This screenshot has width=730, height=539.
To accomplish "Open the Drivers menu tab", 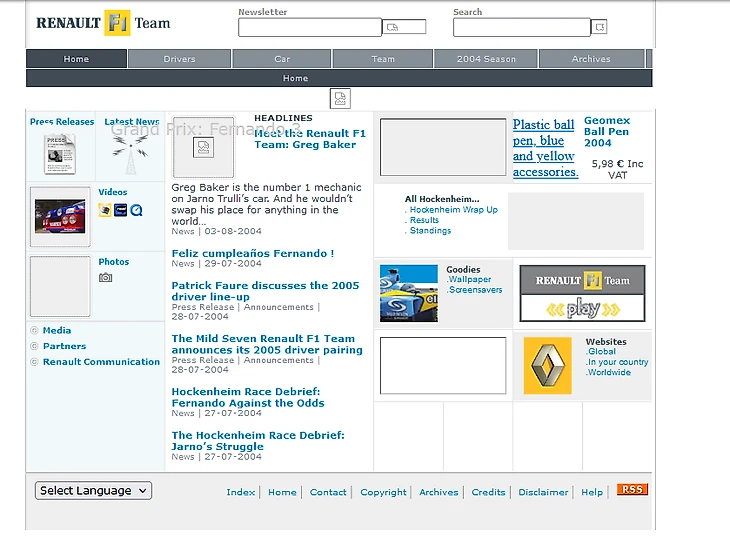I will tap(180, 59).
